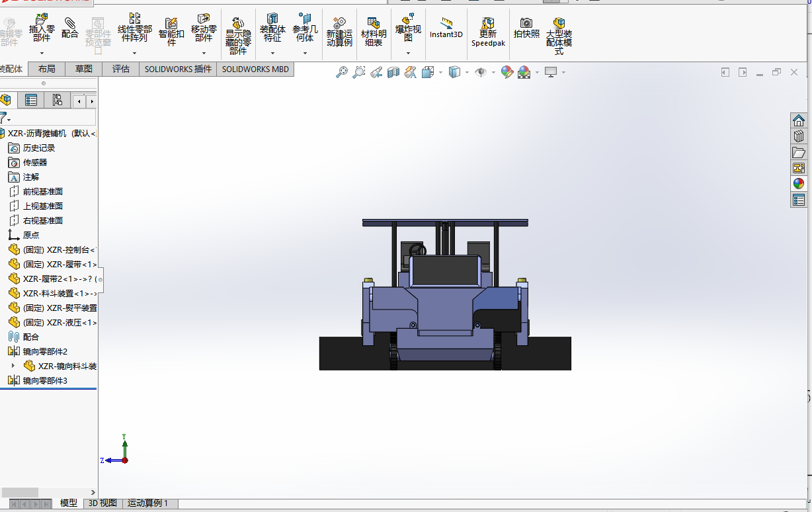The height and width of the screenshot is (512, 812).
Task: Open the ConfigurationManager panel tab
Action: tap(57, 100)
